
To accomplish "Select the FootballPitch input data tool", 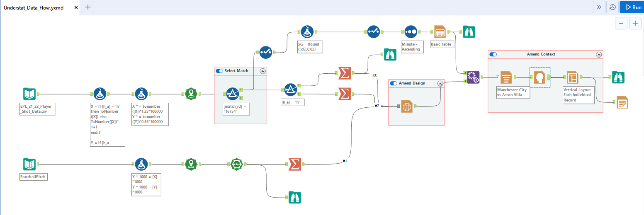I will pos(31,164).
